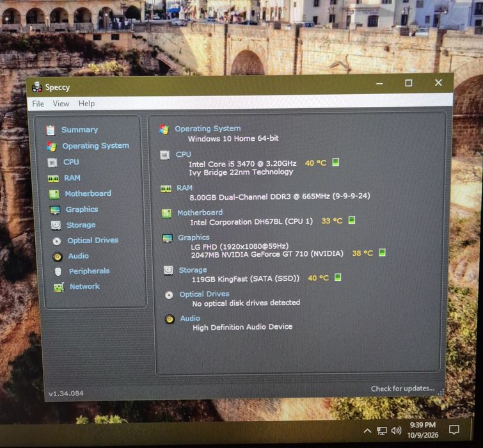Select RAM in the sidebar list
This screenshot has width=483, height=448.
pos(72,178)
